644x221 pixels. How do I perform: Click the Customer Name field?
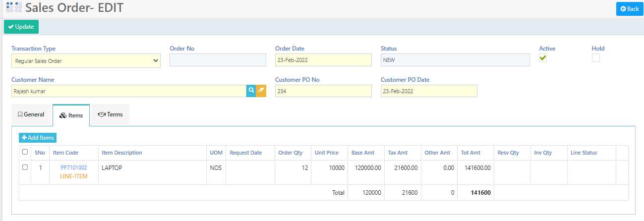pos(129,91)
